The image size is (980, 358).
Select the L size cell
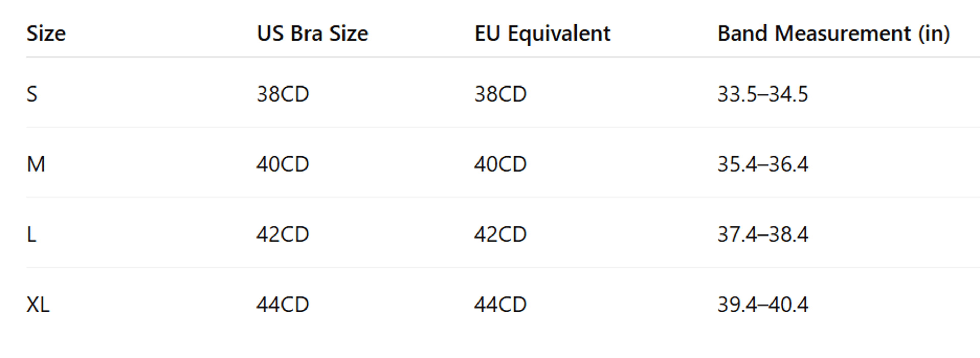click(32, 234)
